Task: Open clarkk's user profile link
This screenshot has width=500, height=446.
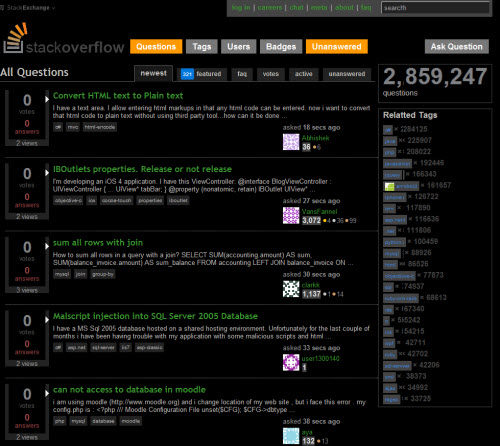Action: click(x=311, y=285)
